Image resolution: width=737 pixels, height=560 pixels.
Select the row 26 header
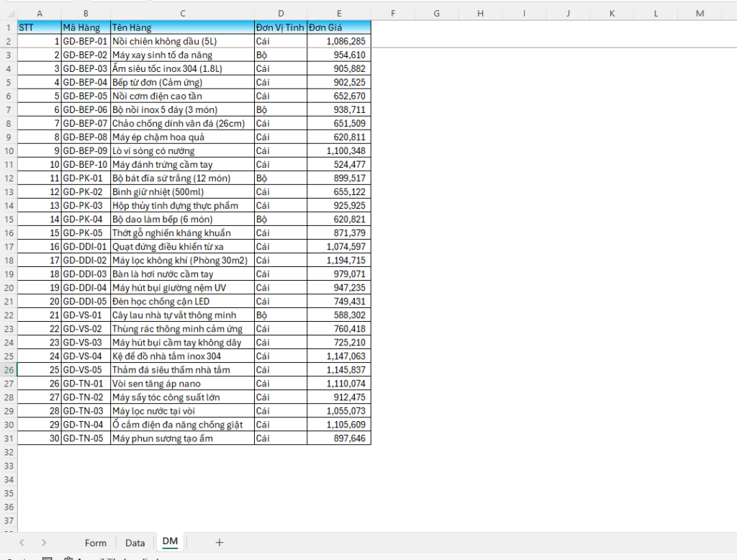9,370
